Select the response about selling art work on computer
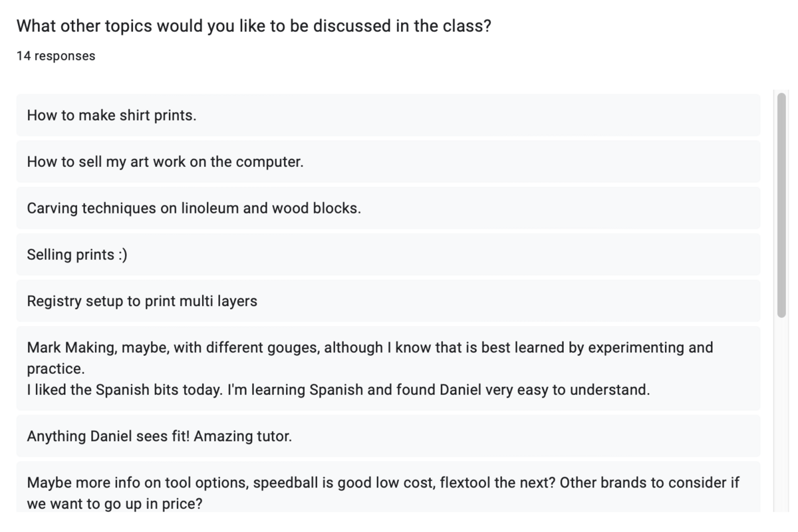This screenshot has width=798, height=532. tap(165, 162)
